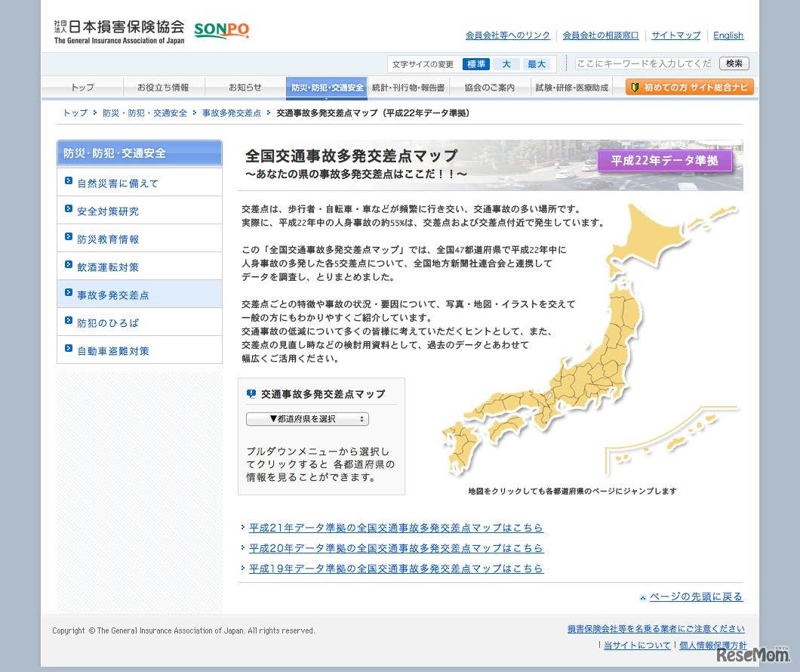Viewport: 800px width, 672px height.
Task: Switch the site to English
Action: click(x=728, y=35)
